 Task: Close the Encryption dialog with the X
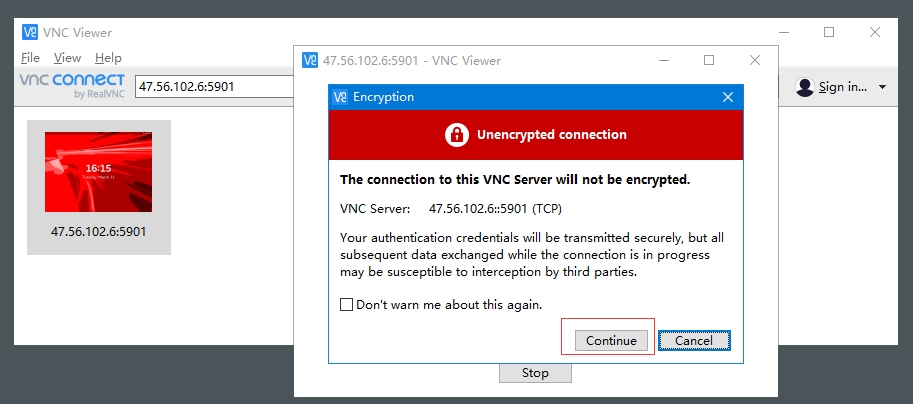pos(728,97)
